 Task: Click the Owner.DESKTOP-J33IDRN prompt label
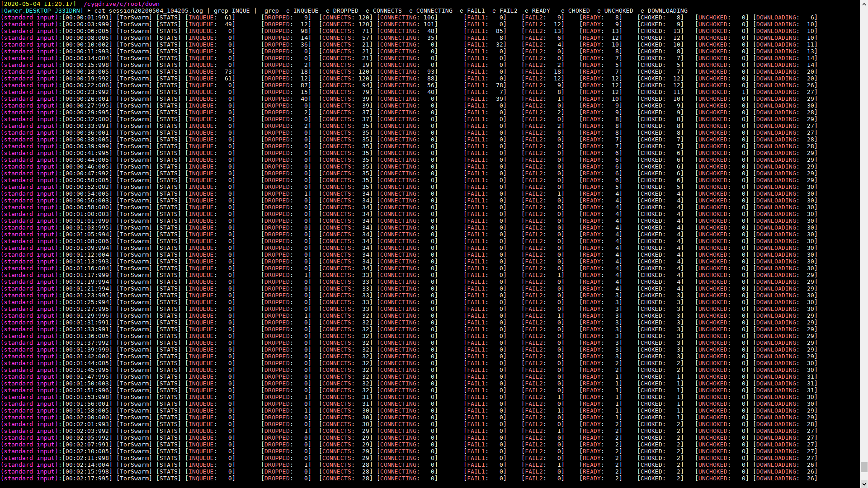click(43, 11)
